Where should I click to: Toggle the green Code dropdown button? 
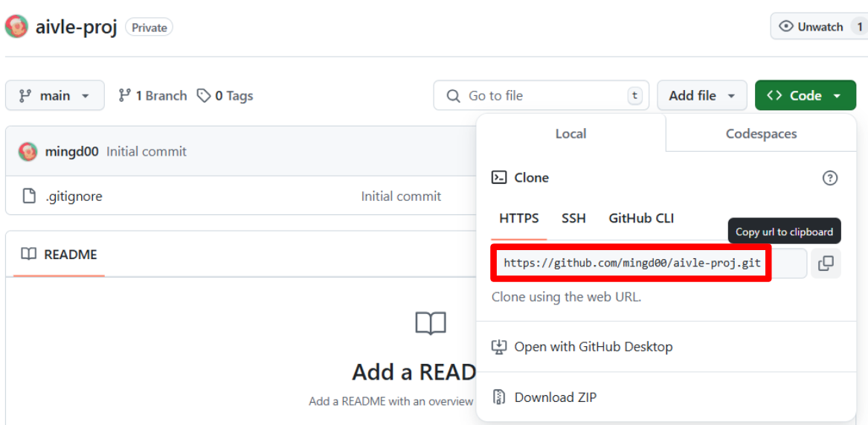point(806,95)
